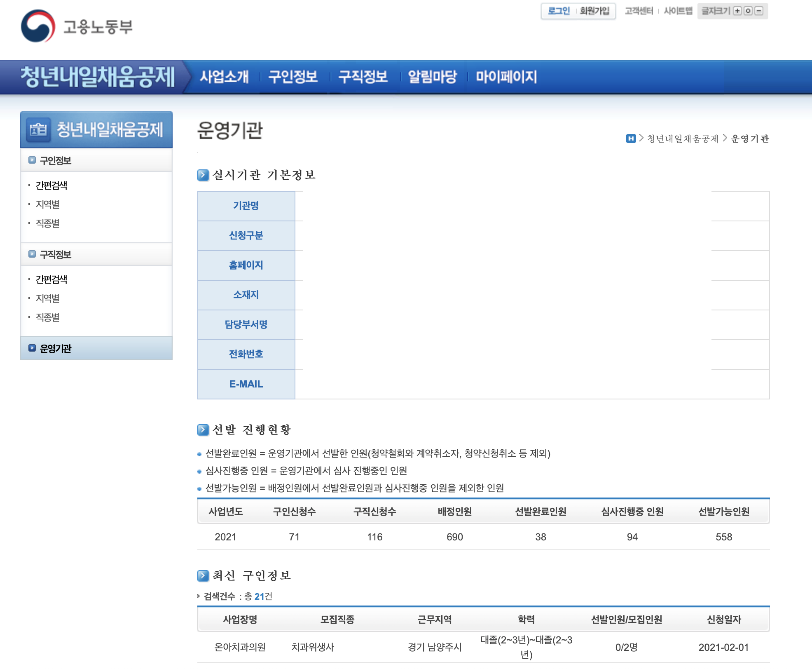
Task: Open the 온아치과의원 job listing row
Action: [240, 647]
